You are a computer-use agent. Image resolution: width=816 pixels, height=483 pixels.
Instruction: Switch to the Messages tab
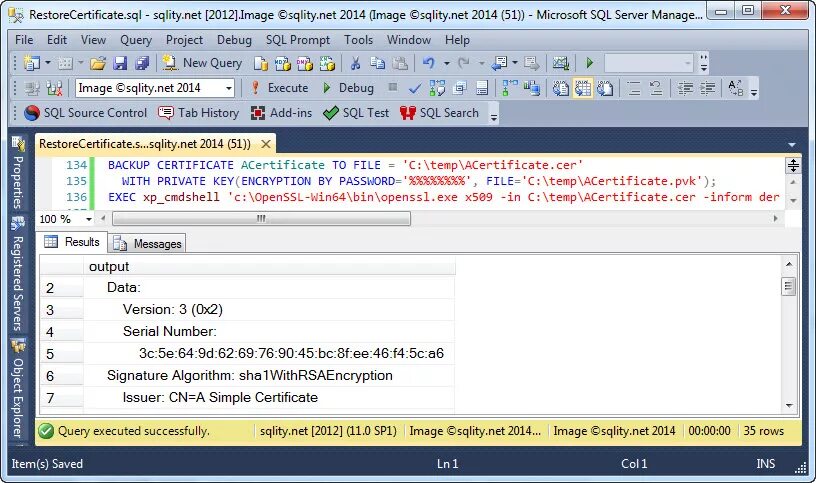coord(148,244)
